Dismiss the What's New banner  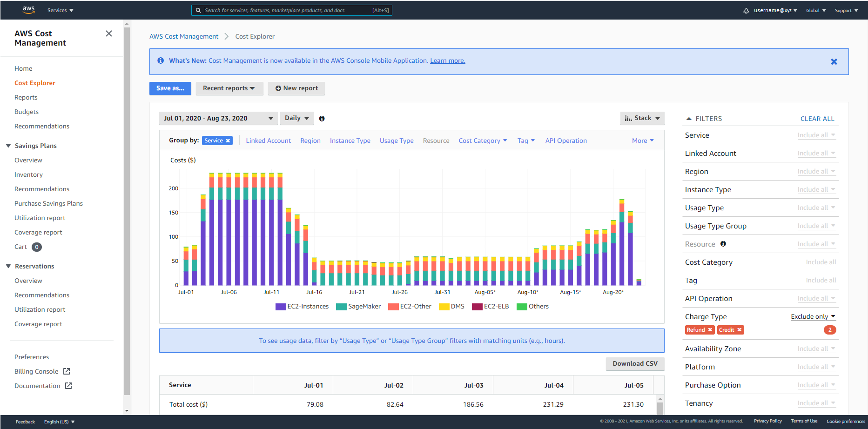834,61
